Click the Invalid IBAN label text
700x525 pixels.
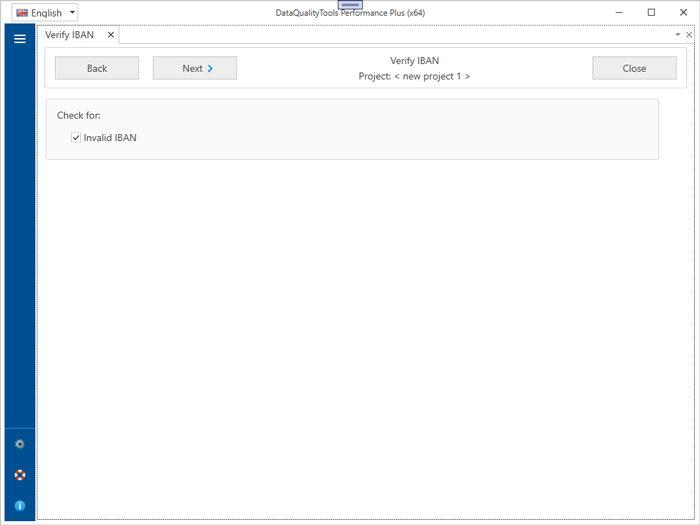pyautogui.click(x=110, y=138)
